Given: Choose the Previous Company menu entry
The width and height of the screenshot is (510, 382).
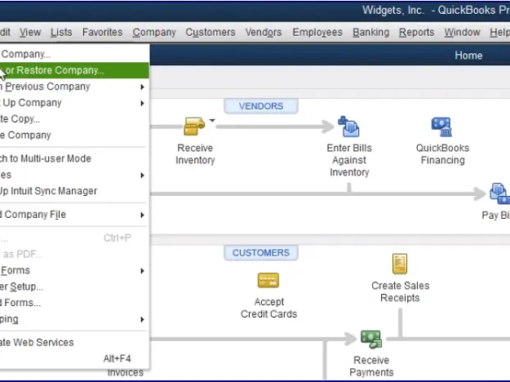Looking at the screenshot, I should point(74,87).
